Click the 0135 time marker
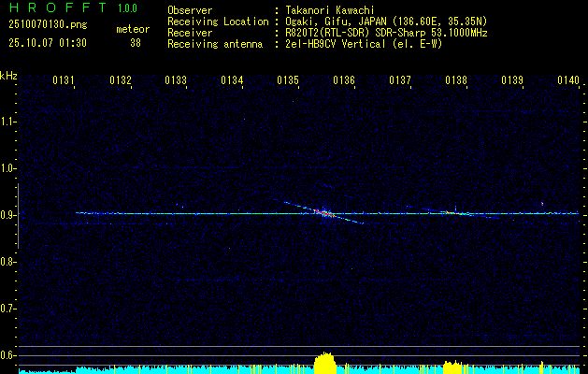The height and width of the screenshot is (374, 588). (288, 80)
